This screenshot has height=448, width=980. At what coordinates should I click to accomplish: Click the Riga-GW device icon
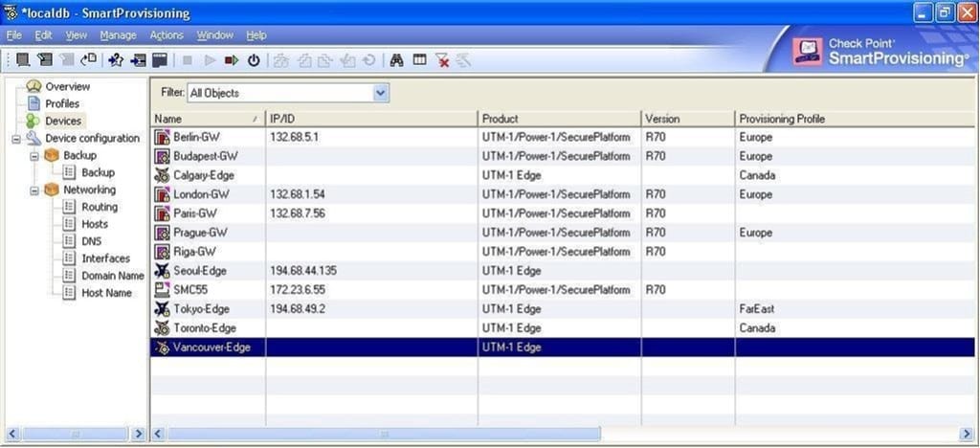(162, 252)
